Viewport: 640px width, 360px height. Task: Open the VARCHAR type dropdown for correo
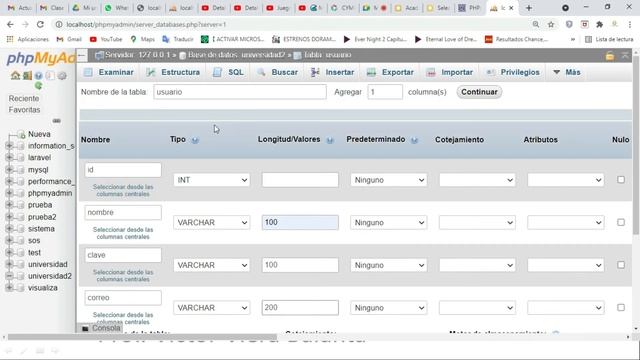pyautogui.click(x=211, y=308)
